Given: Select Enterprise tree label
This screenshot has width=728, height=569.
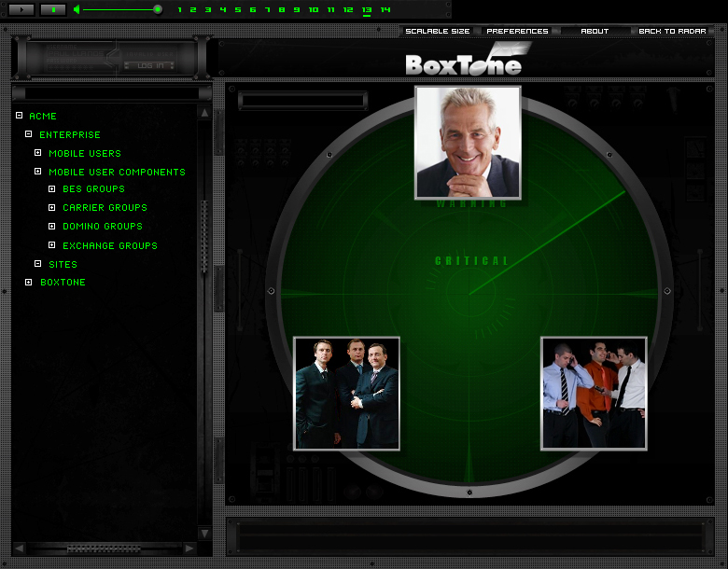Looking at the screenshot, I should [x=70, y=134].
